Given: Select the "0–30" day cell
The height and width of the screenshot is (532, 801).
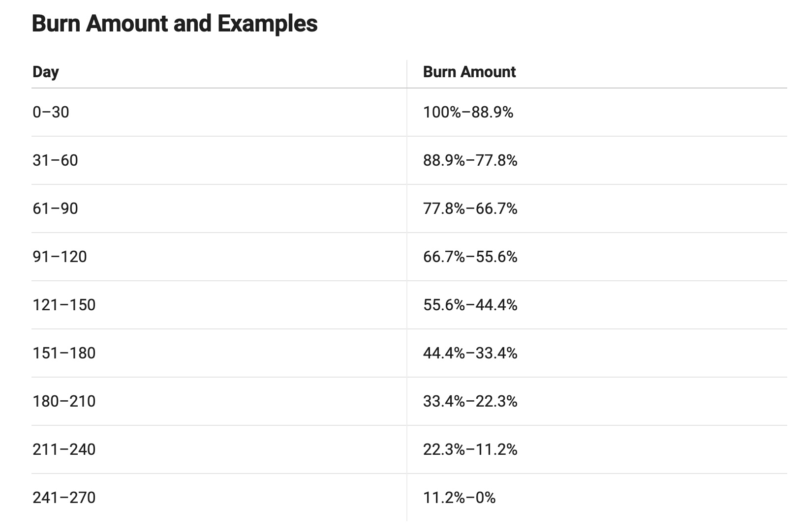Looking at the screenshot, I should (x=51, y=112).
